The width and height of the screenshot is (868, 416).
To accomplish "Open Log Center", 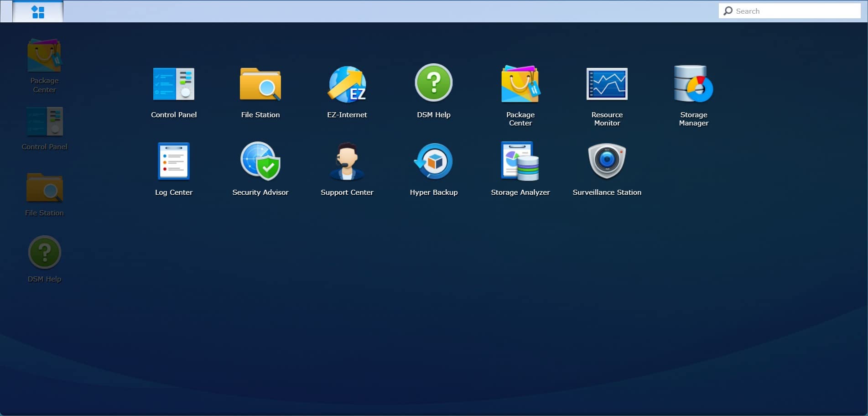I will [174, 161].
